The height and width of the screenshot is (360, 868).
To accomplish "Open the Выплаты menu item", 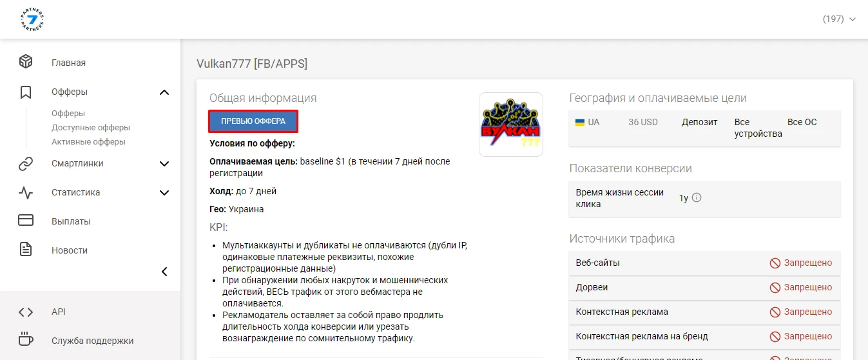I will click(x=71, y=221).
